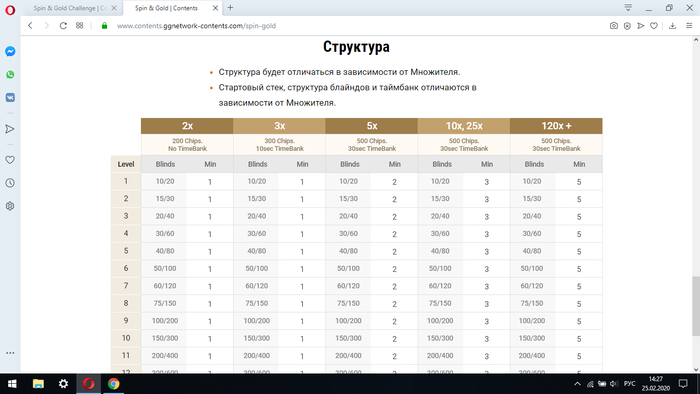Image resolution: width=700 pixels, height=394 pixels.
Task: Open My Flow sidebar icon
Action: pos(10,129)
